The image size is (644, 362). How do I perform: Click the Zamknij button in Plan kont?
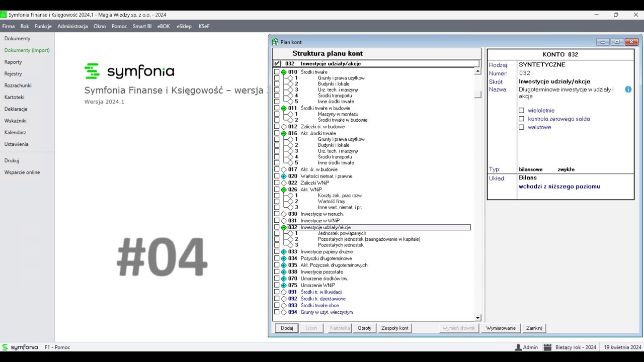click(x=534, y=328)
